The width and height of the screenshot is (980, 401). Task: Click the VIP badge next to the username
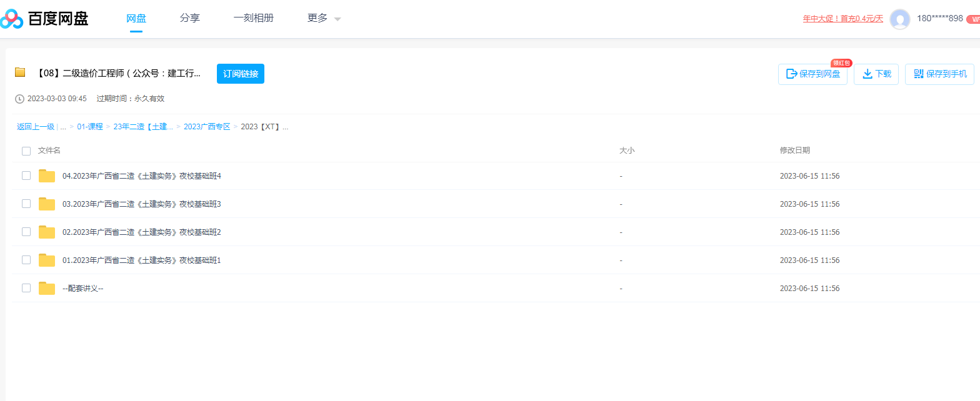click(973, 19)
